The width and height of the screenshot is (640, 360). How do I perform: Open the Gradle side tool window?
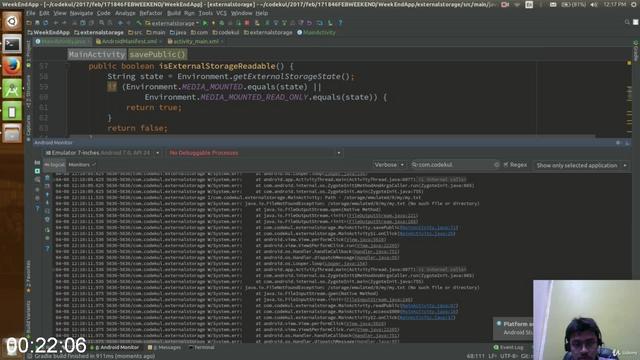click(636, 51)
